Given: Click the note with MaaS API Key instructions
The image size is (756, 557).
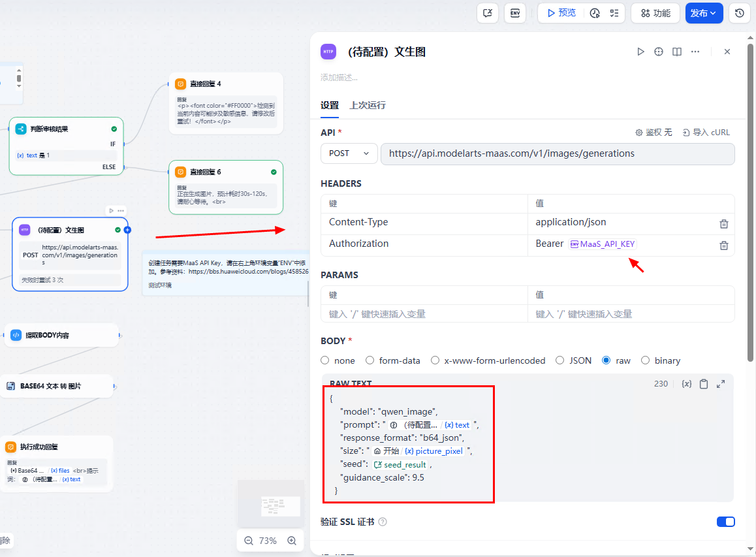Looking at the screenshot, I should tap(226, 274).
